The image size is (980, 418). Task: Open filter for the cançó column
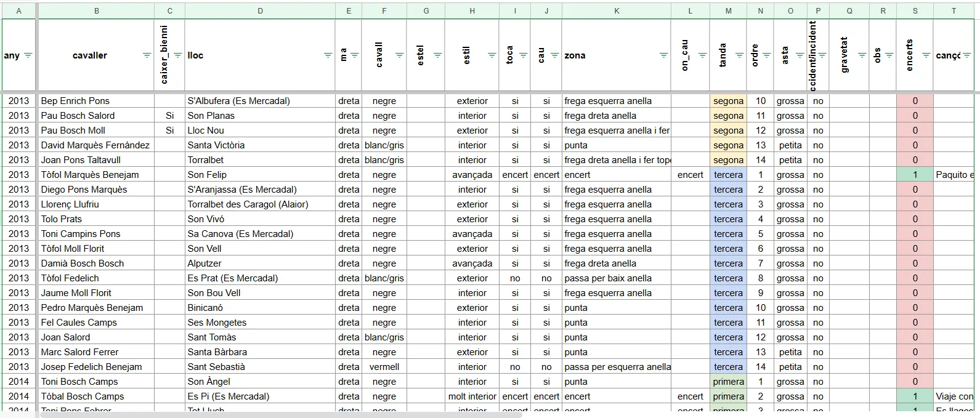[967, 55]
